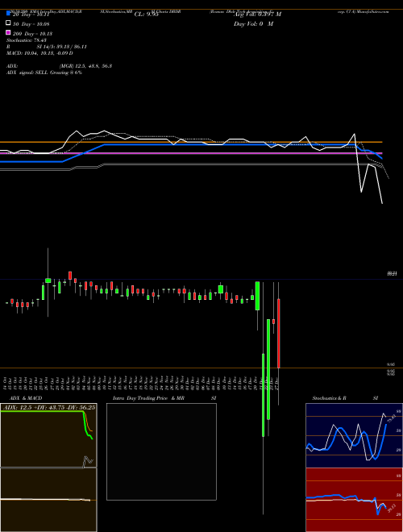Select the '200 Day = 10.13' legend text
Image resolution: width=403 pixels, height=532 pixels.
[32, 34]
